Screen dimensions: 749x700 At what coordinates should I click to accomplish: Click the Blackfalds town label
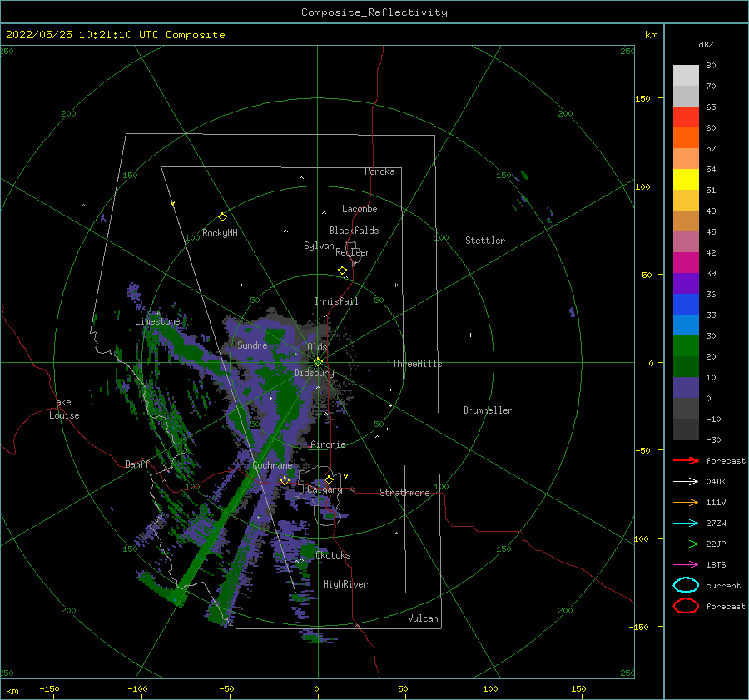354,231
